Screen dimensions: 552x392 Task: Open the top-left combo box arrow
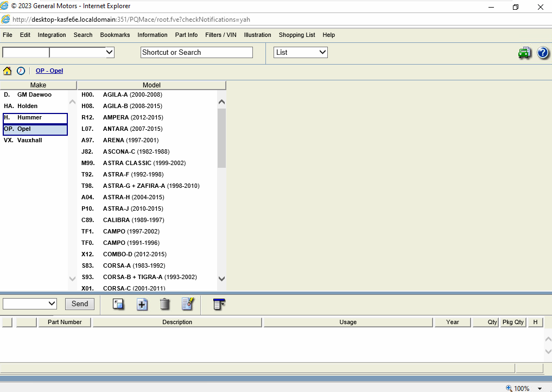(x=110, y=53)
